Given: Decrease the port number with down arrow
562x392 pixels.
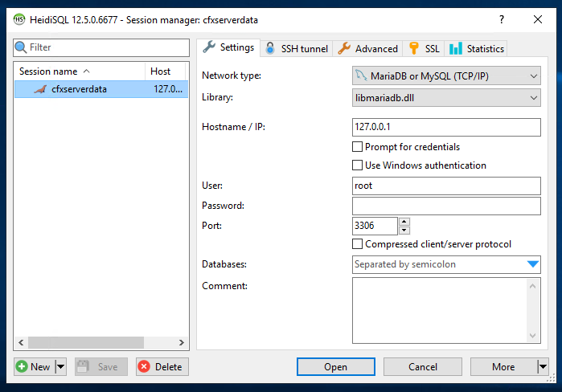Looking at the screenshot, I should coord(404,231).
